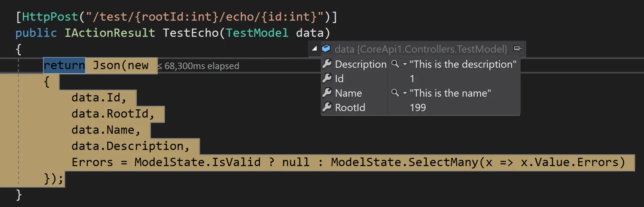Open text visualizer magnifier for Description
The width and height of the screenshot is (644, 207).
coord(395,64)
